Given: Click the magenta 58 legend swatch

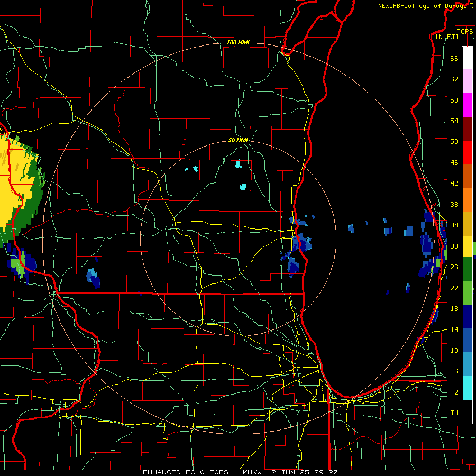Looking at the screenshot, I should tap(467, 105).
